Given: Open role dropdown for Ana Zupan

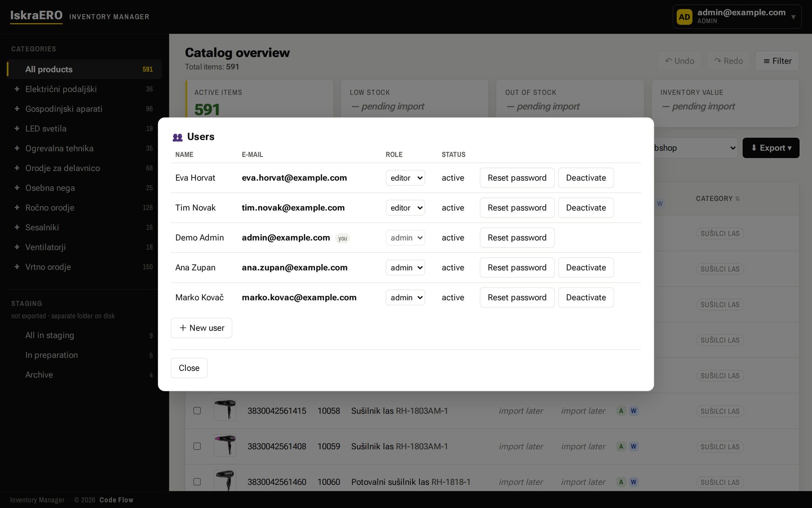Looking at the screenshot, I should 405,268.
